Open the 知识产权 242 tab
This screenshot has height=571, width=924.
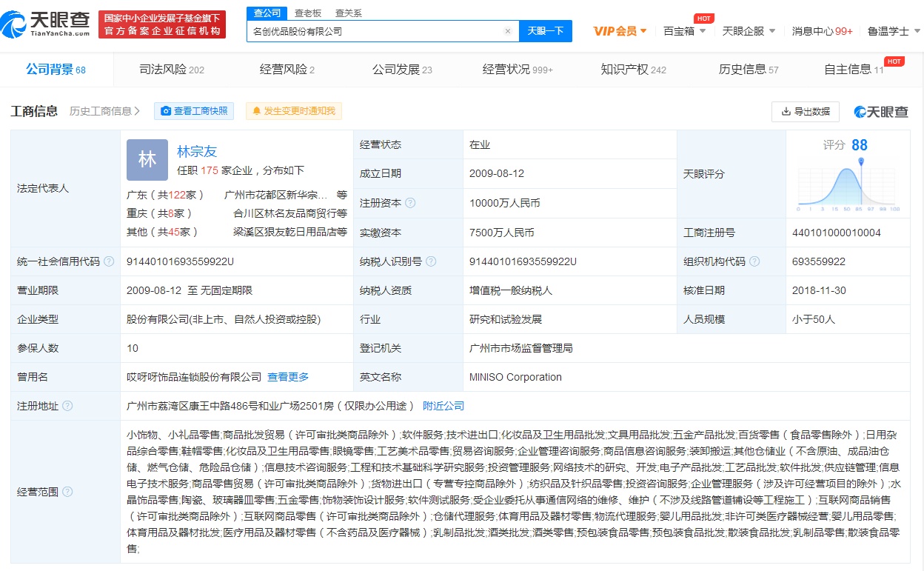[634, 70]
